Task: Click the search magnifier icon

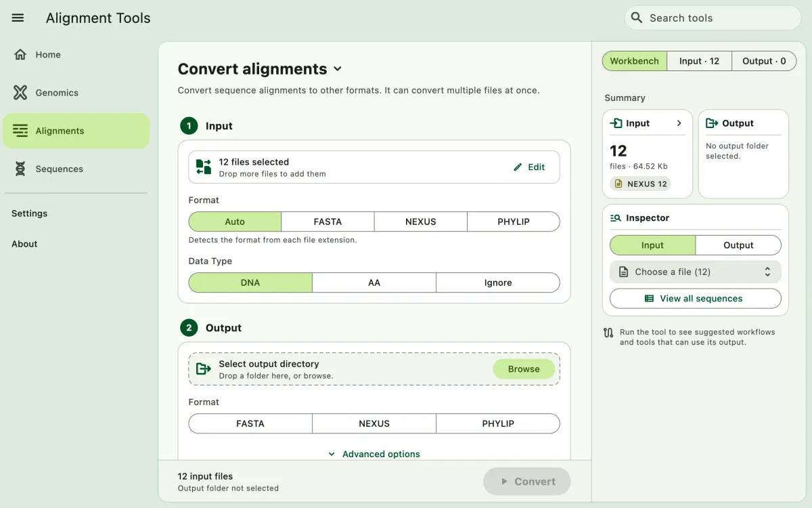Action: tap(636, 18)
